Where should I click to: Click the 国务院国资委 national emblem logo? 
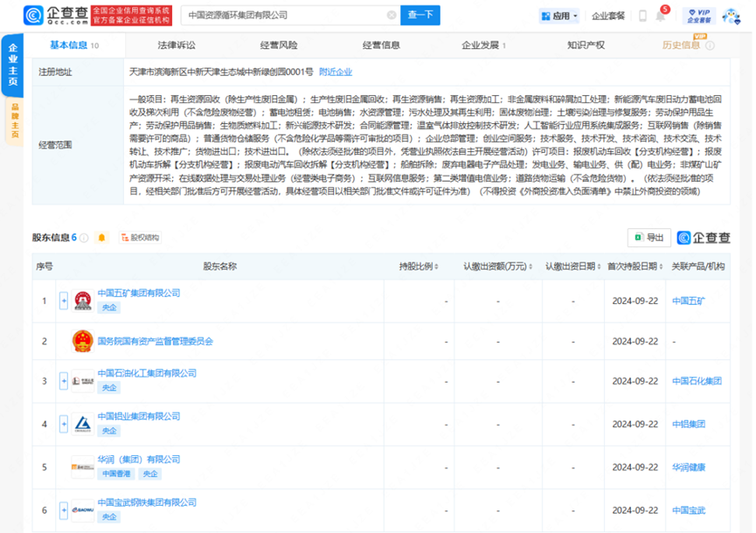point(82,341)
